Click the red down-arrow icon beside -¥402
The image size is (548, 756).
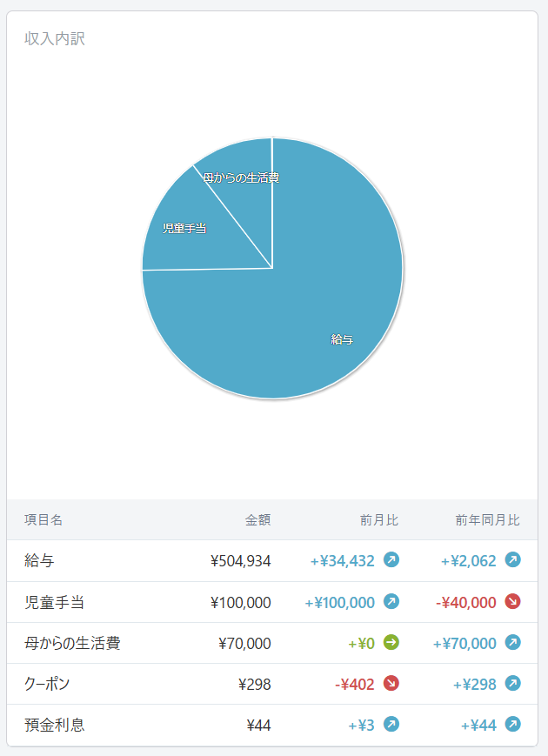391,684
